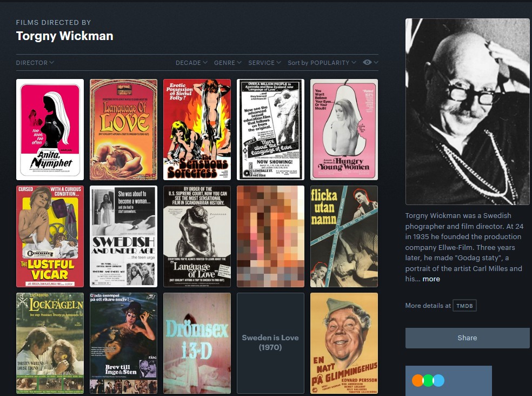
Task: Open the Flicka utan namn poster
Action: [344, 236]
